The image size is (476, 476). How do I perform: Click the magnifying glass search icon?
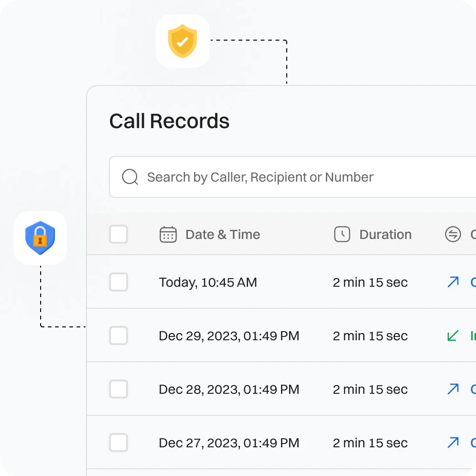click(x=130, y=177)
